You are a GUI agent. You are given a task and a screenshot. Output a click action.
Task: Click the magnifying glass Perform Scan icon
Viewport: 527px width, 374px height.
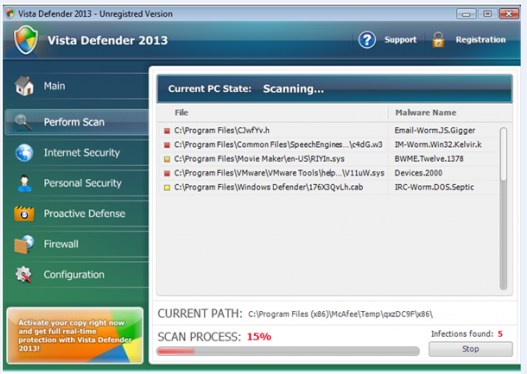click(23, 122)
